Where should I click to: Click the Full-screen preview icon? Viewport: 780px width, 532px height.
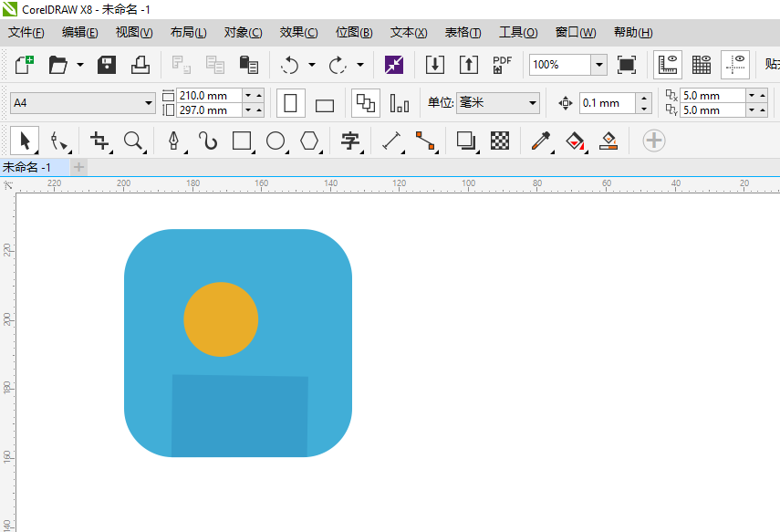pyautogui.click(x=627, y=65)
